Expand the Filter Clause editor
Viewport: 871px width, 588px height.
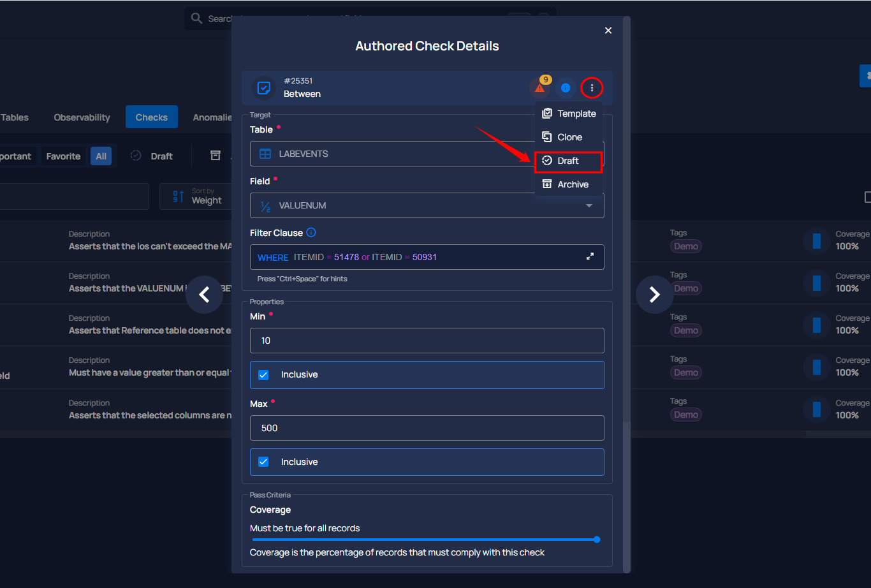coord(590,256)
